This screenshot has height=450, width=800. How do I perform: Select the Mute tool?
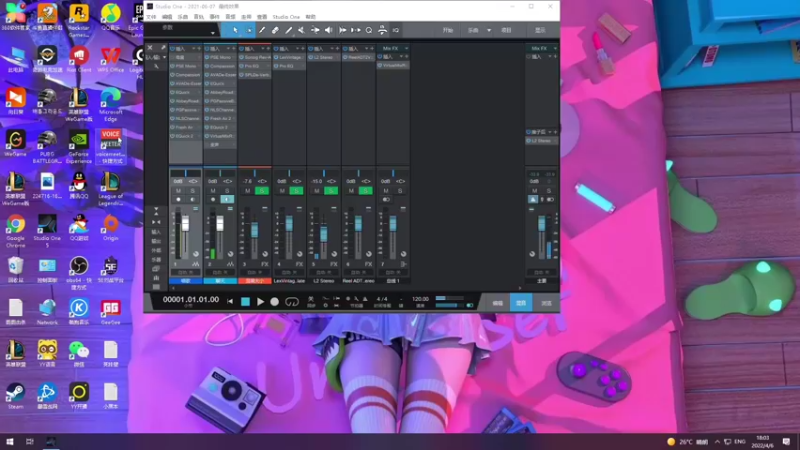pyautogui.click(x=302, y=30)
